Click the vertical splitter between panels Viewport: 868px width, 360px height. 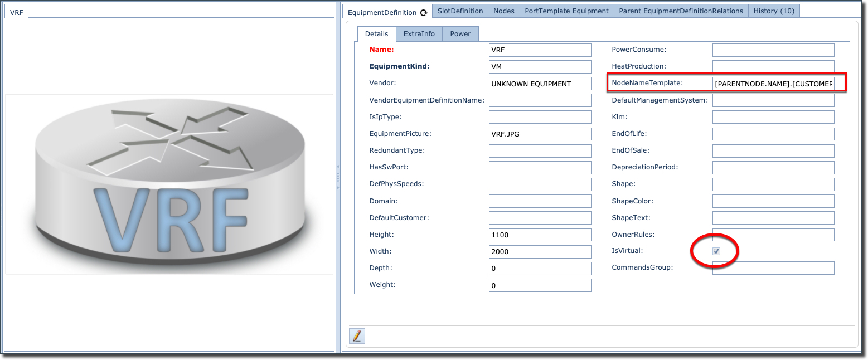(338, 178)
